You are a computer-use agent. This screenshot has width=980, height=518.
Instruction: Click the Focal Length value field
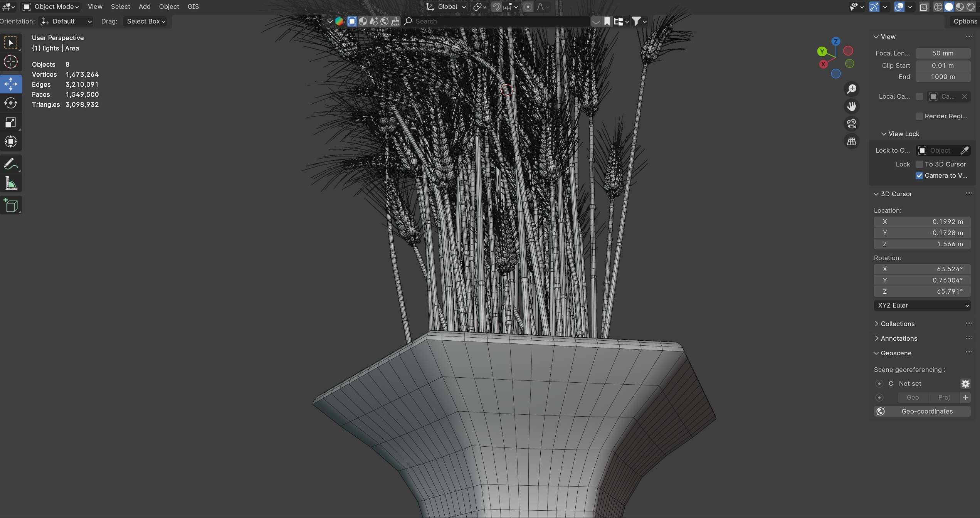[943, 53]
